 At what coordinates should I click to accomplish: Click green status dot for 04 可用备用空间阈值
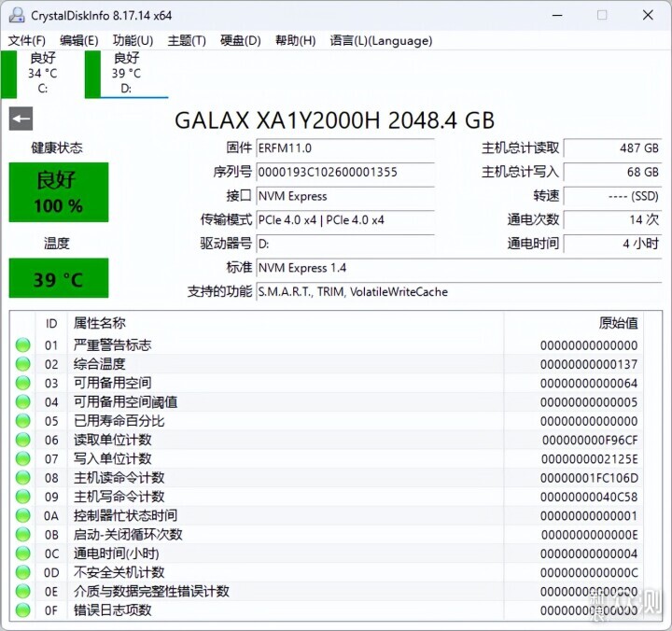click(22, 401)
